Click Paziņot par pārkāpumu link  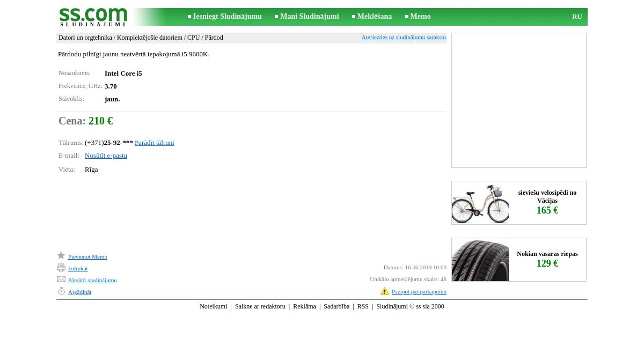[x=419, y=292]
